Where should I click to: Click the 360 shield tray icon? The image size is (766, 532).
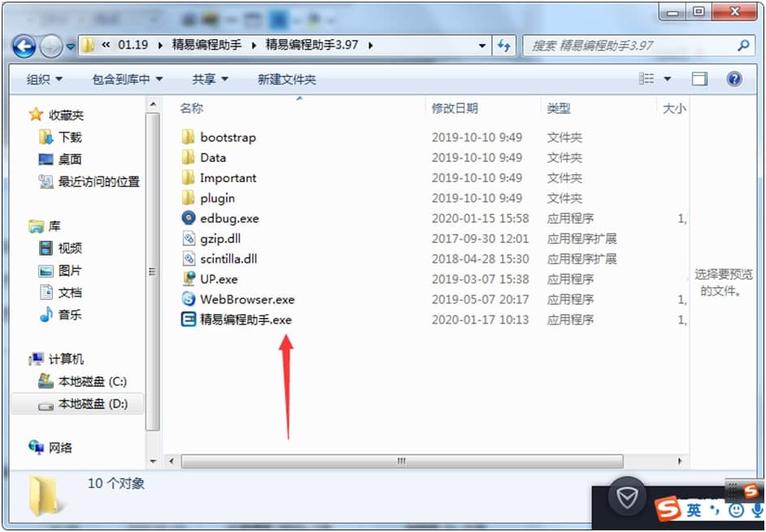tap(627, 498)
